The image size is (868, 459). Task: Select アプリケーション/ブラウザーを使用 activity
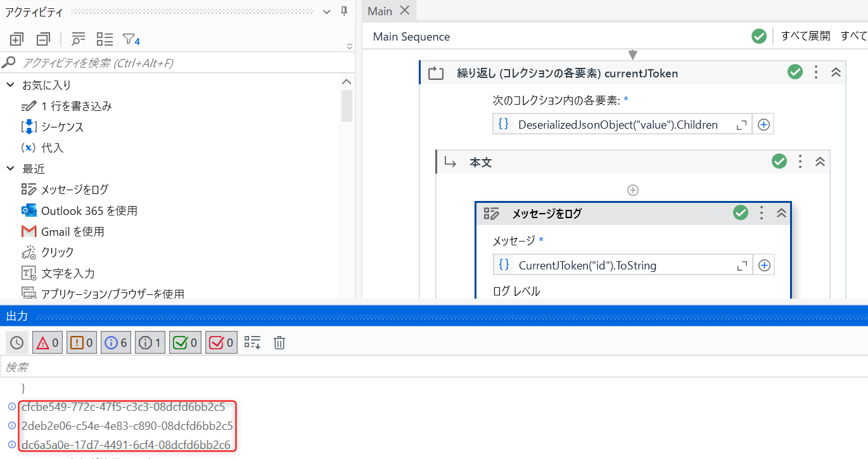(x=103, y=294)
